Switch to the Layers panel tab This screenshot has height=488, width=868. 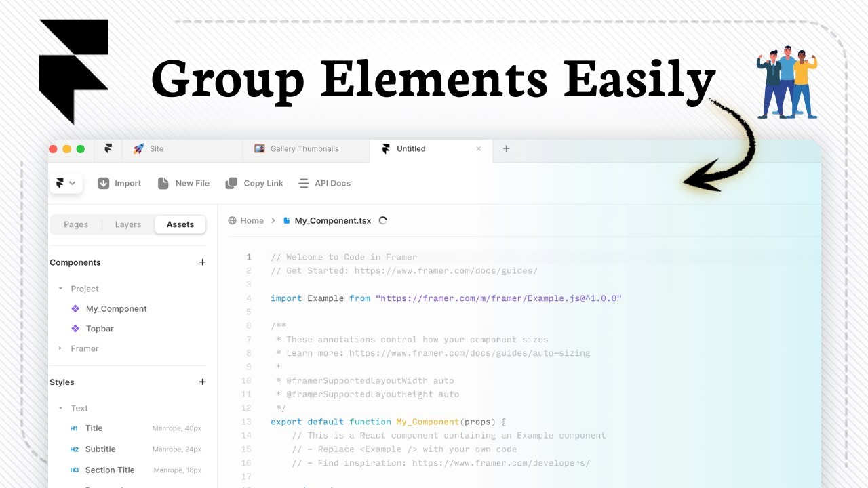tap(128, 224)
